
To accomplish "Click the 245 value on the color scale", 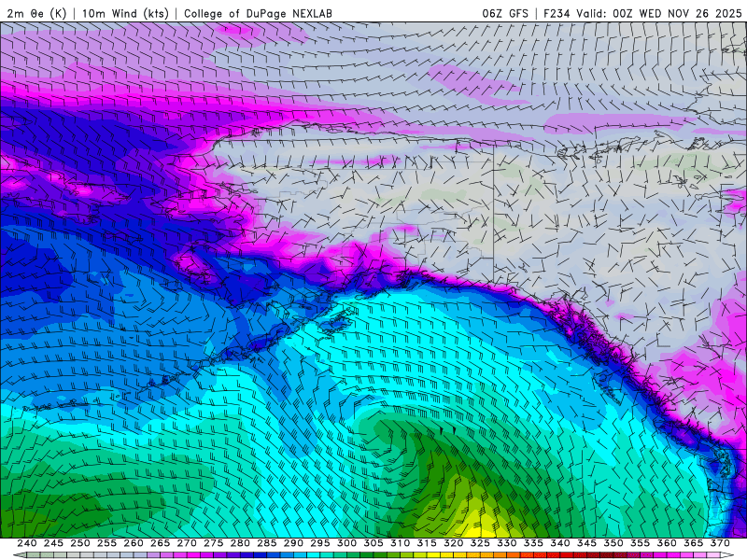I will click(53, 543).
